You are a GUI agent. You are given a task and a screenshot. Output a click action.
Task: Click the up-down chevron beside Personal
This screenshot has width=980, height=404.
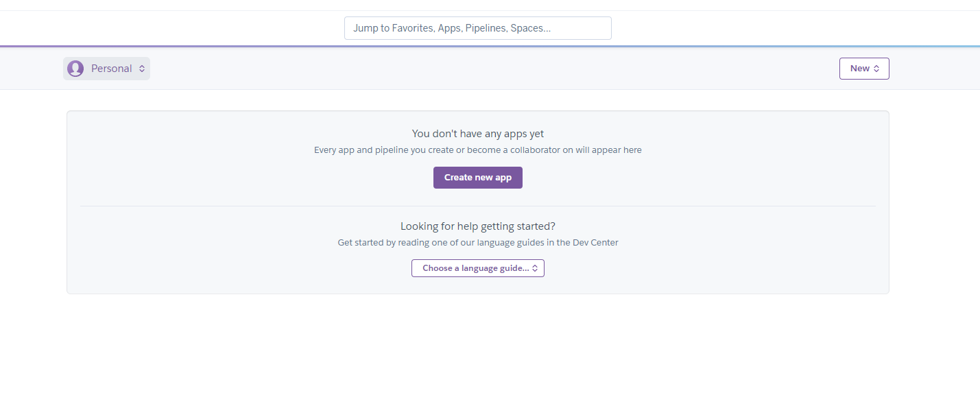coord(142,69)
